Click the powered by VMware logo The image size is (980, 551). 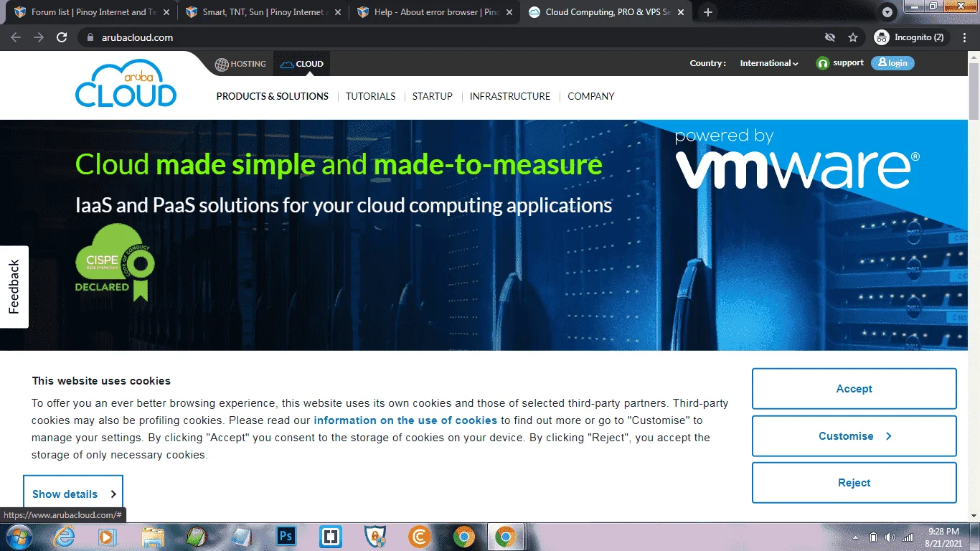[x=796, y=160]
